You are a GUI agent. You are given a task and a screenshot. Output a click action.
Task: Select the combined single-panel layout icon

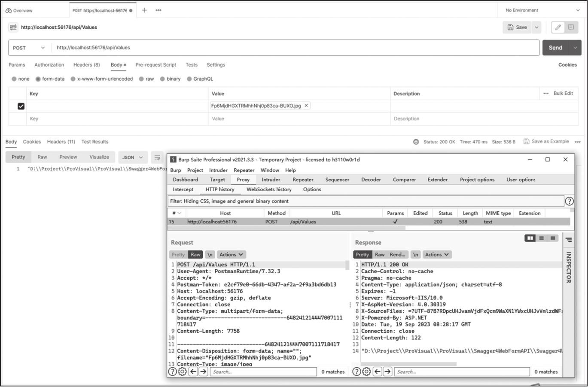552,238
